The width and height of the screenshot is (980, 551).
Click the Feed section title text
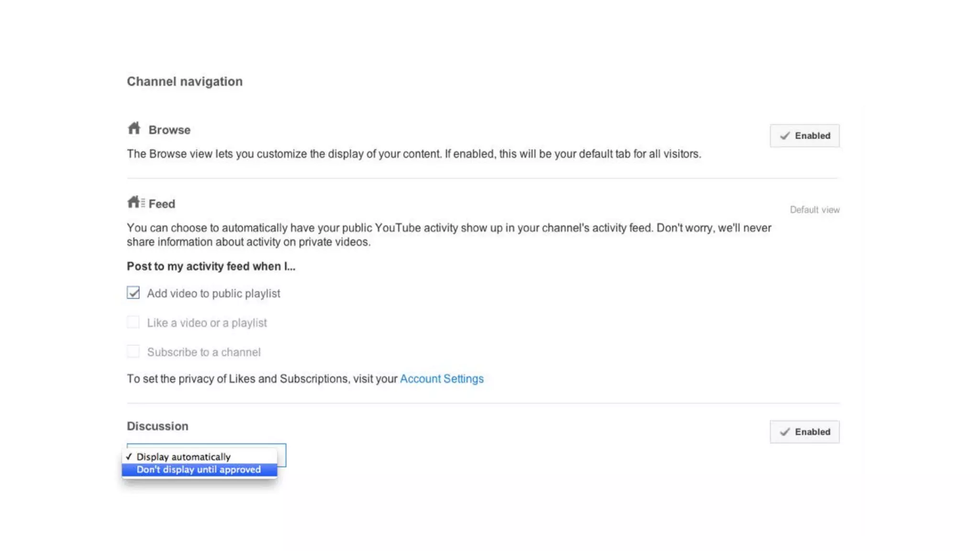[x=162, y=204]
